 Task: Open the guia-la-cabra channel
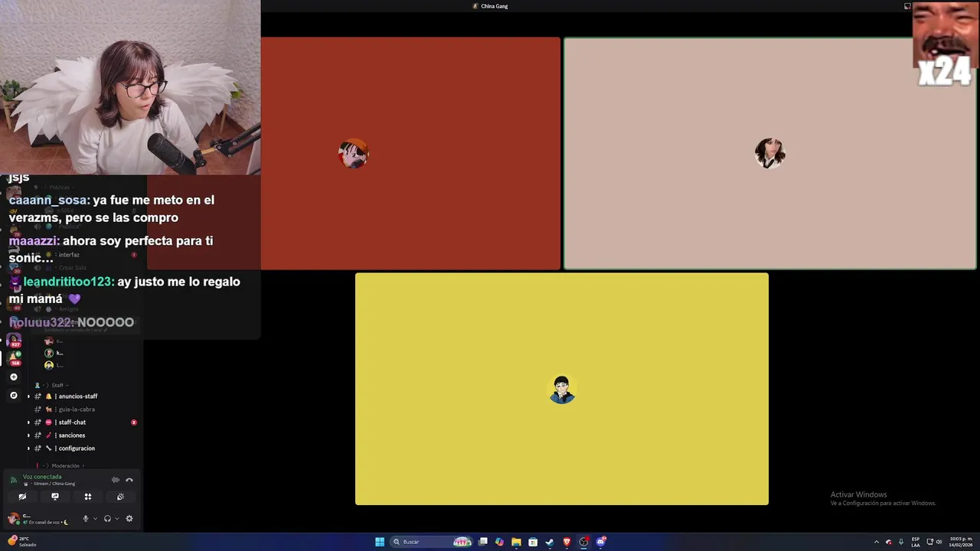click(x=75, y=409)
